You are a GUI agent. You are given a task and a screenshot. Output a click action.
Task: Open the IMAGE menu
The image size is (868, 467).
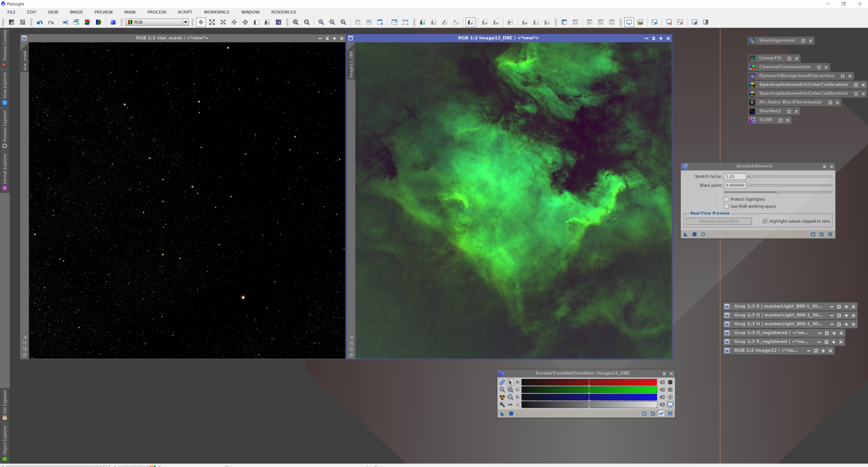[x=76, y=12]
